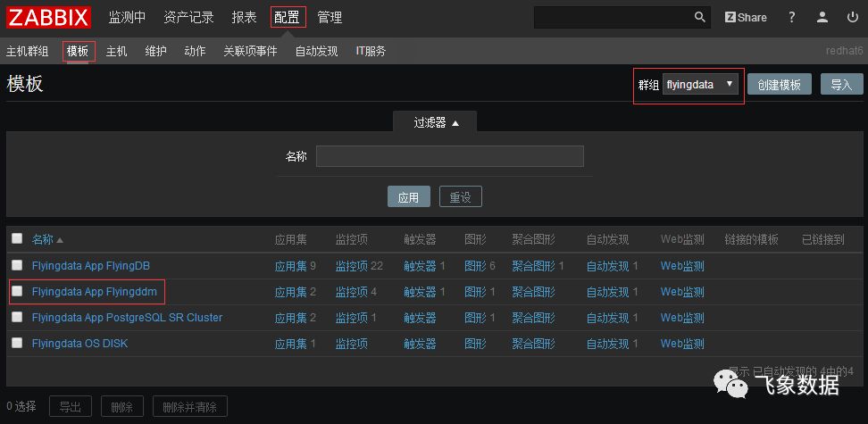Open 应用集 9 for FlyingDB
The image size is (868, 424).
(290, 266)
